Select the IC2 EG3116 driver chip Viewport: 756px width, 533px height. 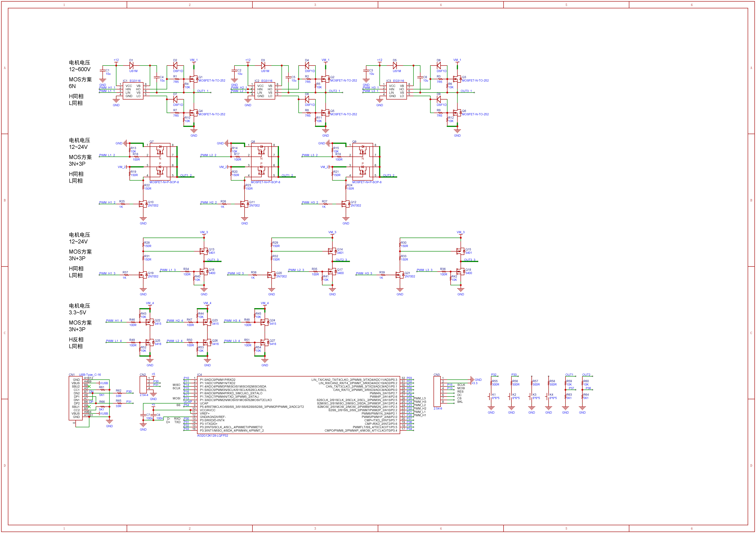[x=265, y=91]
